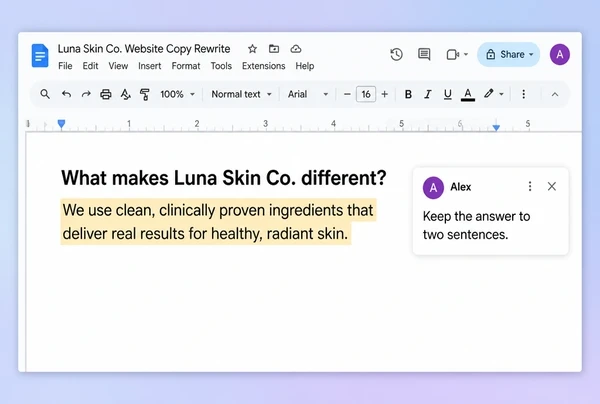Open the Format menu
The image size is (600, 404).
pyautogui.click(x=186, y=66)
